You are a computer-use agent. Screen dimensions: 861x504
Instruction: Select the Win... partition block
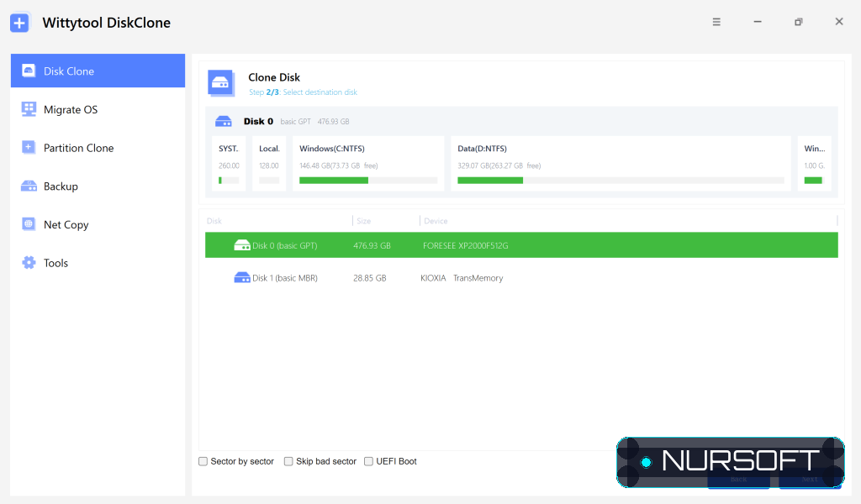814,164
